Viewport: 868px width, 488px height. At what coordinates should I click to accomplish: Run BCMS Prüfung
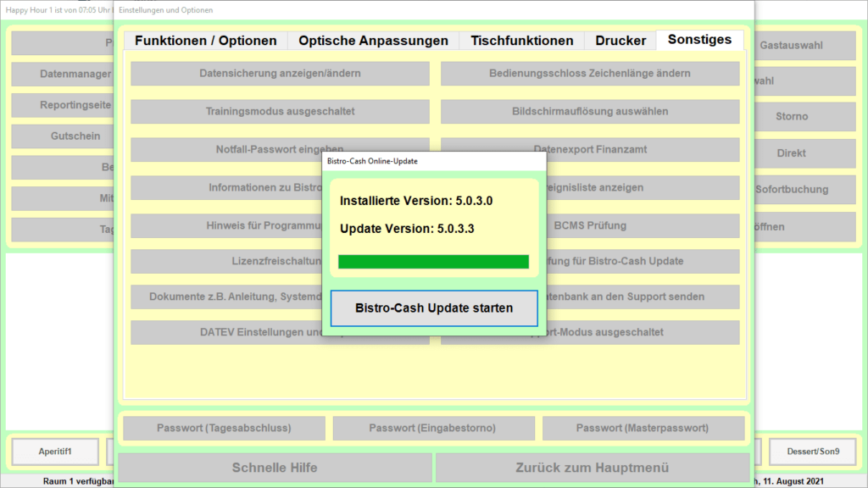click(x=643, y=225)
